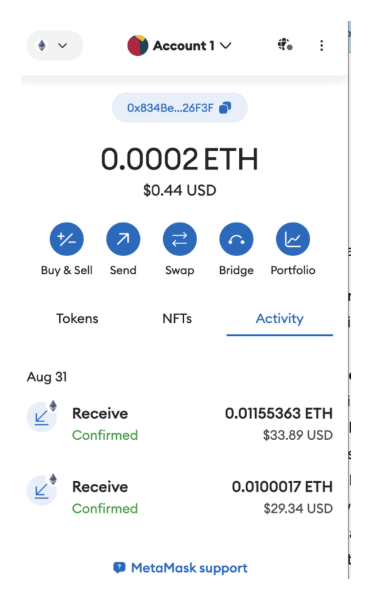
Task: Click the Ethereum logo in network selector
Action: point(42,46)
